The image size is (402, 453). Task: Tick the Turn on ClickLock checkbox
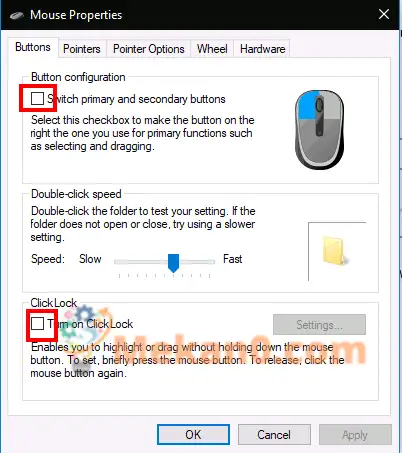click(37, 323)
